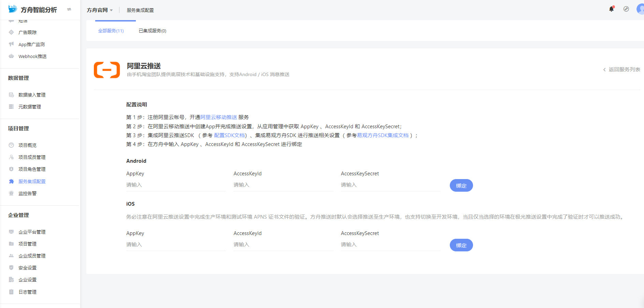
Task: Click the App推广监测 megaphone icon
Action: coord(11,44)
